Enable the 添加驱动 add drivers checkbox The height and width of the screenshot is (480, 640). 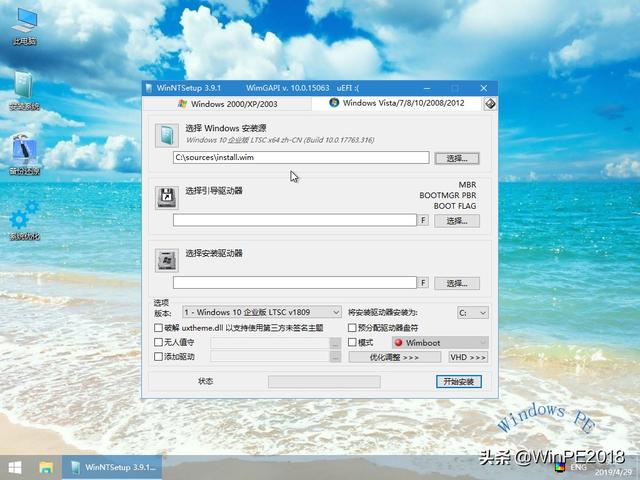(158, 356)
